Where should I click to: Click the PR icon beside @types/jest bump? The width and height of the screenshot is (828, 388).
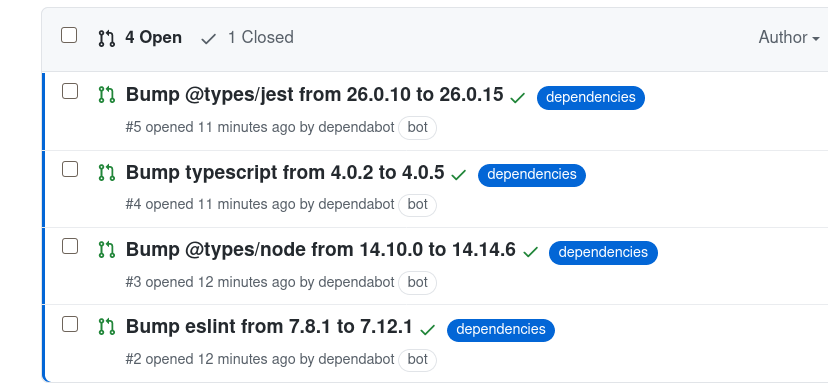(x=107, y=95)
